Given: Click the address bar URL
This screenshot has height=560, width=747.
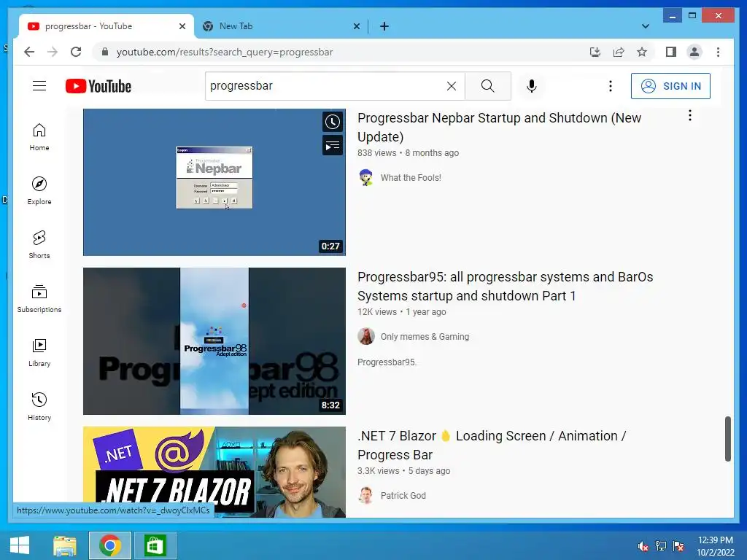Looking at the screenshot, I should coord(225,52).
